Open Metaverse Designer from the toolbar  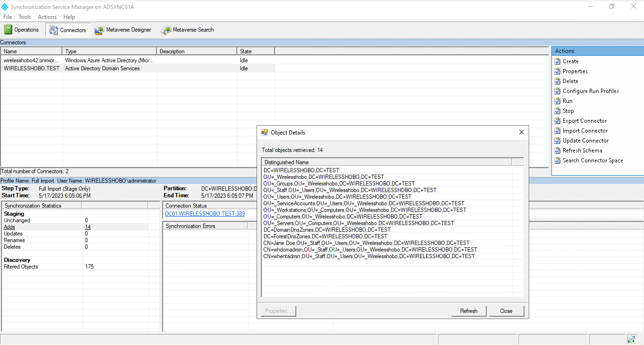point(123,30)
